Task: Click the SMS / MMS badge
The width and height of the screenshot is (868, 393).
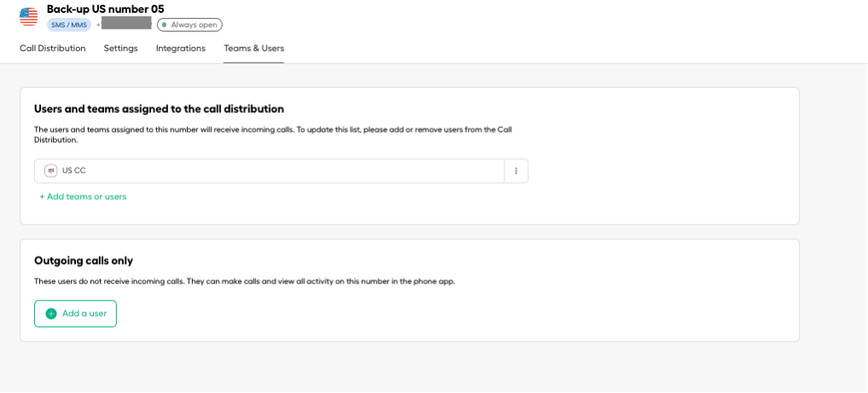Action: pos(68,25)
